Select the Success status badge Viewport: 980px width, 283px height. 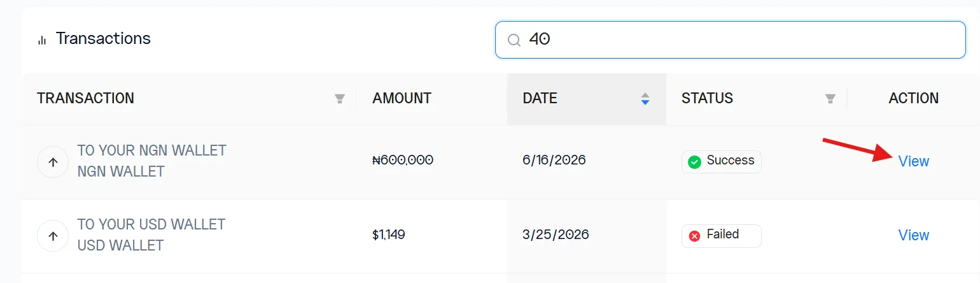point(722,162)
